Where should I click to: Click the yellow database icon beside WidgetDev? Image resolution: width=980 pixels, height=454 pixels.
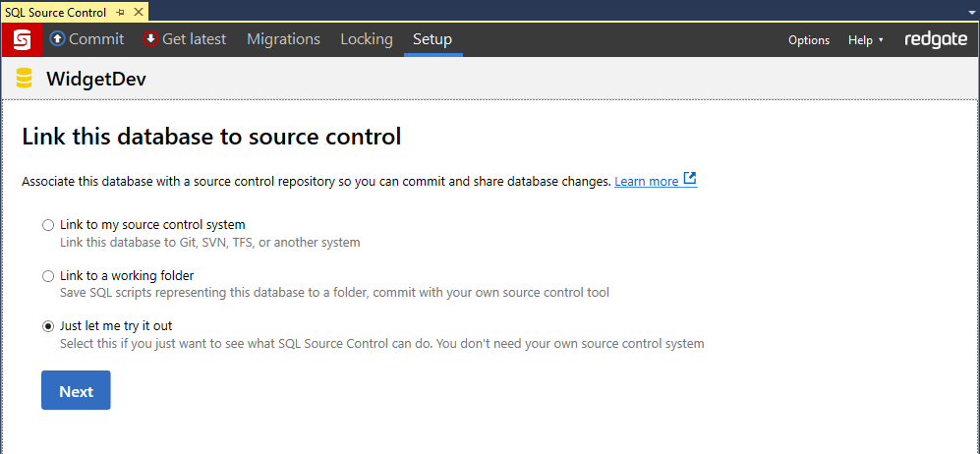[x=25, y=79]
